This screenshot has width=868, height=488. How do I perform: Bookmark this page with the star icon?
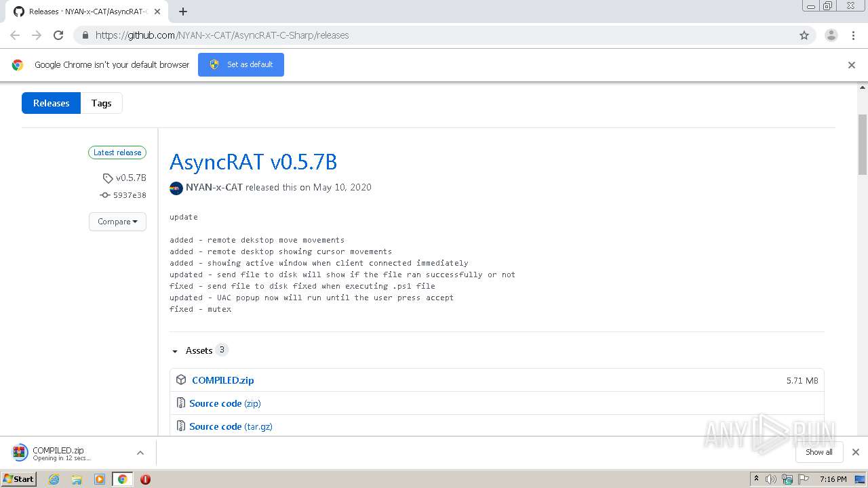coord(804,35)
